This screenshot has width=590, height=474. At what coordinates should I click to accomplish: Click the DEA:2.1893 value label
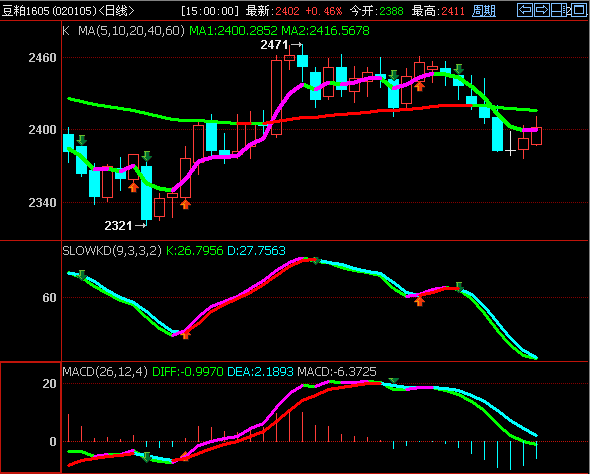point(260,372)
